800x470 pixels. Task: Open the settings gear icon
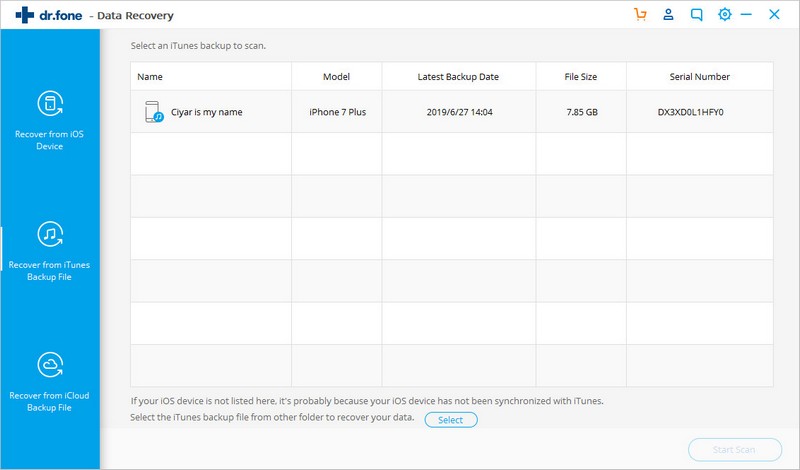[x=724, y=14]
